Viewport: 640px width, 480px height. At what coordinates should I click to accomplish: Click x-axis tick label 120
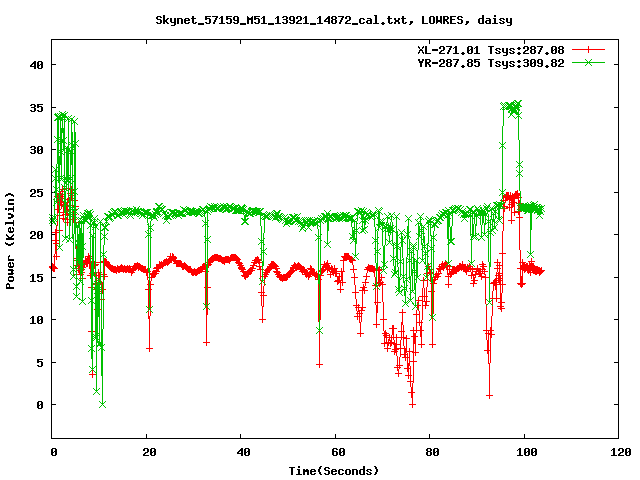pyautogui.click(x=621, y=452)
